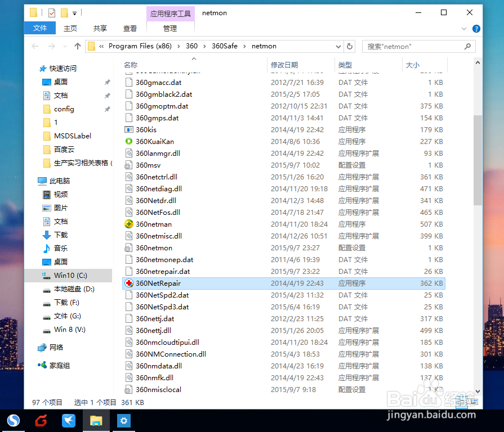Click scrollbar down arrow in file list
This screenshot has width=504, height=432.
pos(478,391)
